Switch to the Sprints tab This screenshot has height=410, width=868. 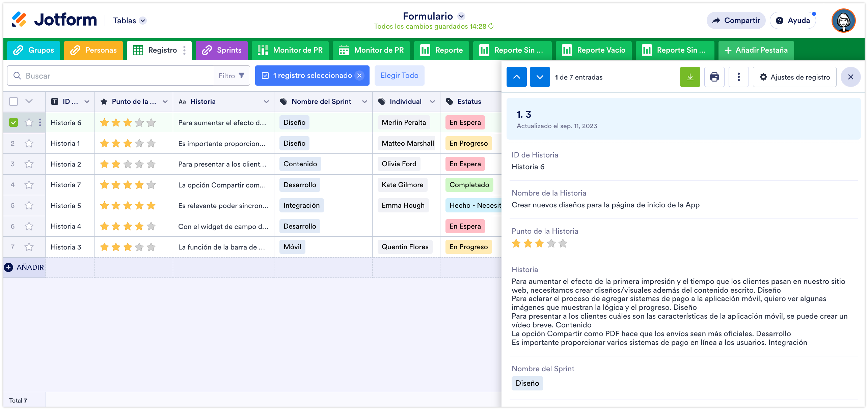222,50
